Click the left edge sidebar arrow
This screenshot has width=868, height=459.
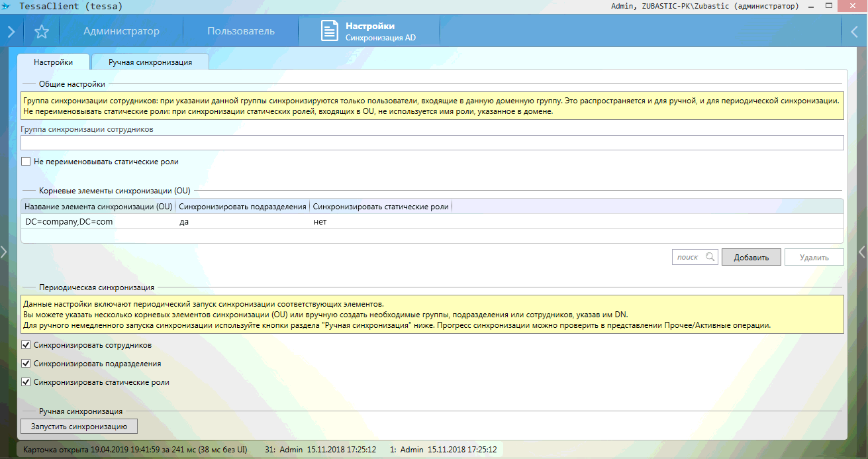coord(4,252)
